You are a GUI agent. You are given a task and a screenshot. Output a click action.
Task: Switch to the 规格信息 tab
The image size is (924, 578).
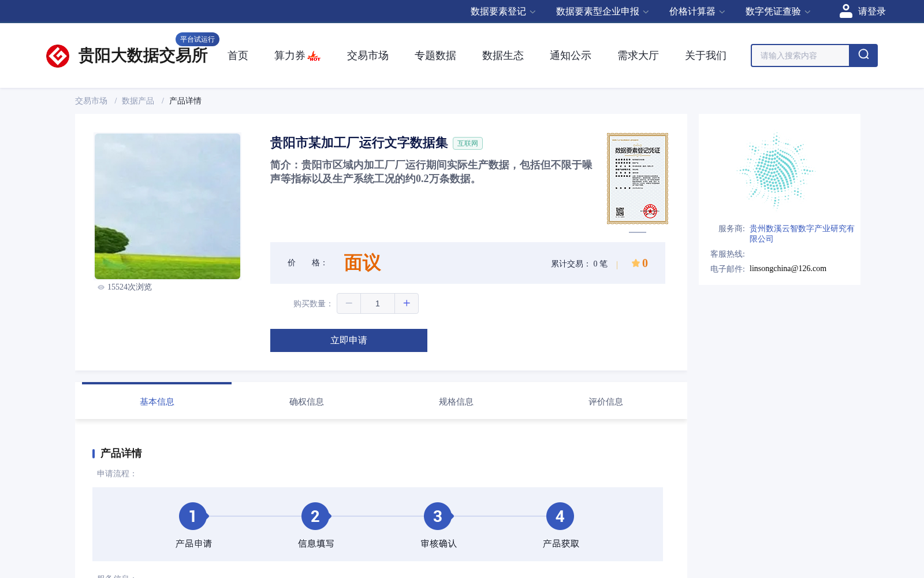[456, 402]
